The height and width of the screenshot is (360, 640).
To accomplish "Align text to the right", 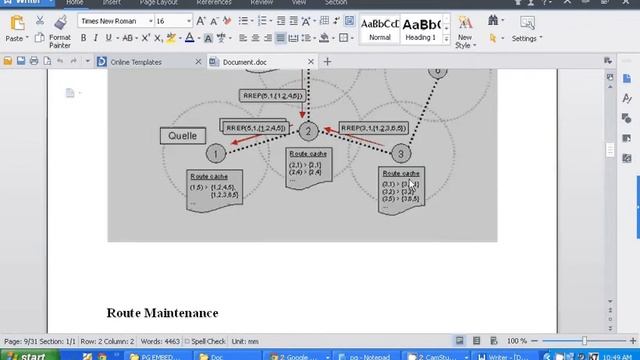I will 268,38.
